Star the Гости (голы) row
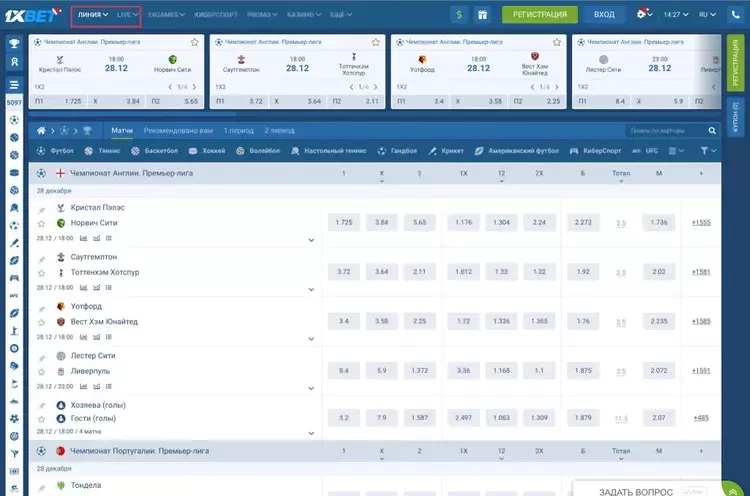Screen dimensions: 750x496 click(42, 419)
